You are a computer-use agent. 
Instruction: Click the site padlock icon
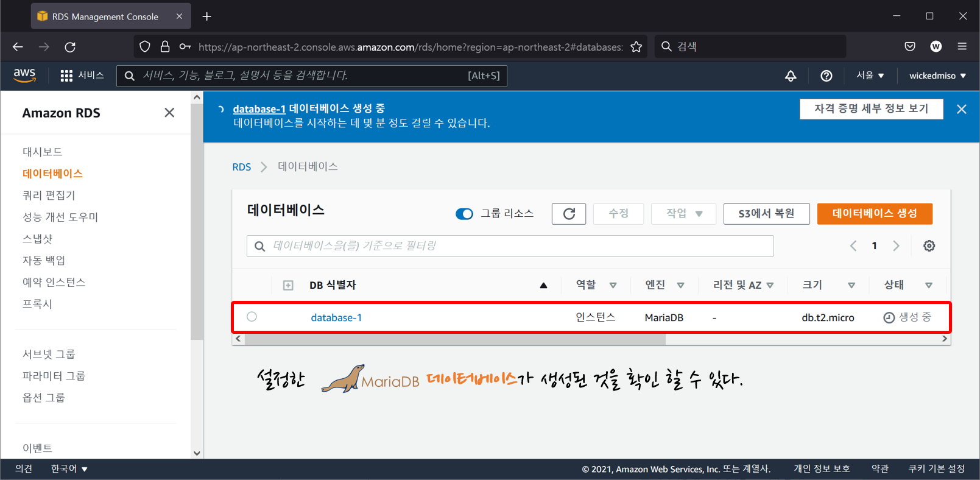click(x=165, y=47)
